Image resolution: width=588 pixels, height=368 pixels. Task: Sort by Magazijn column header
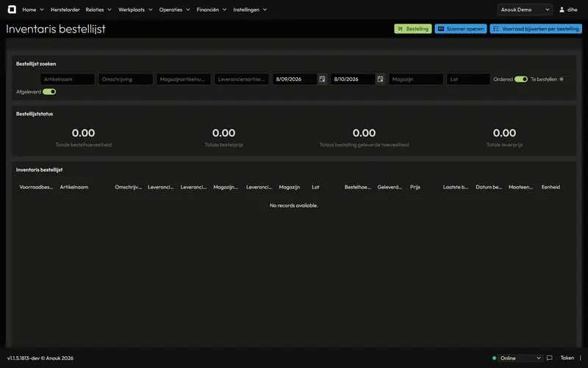pyautogui.click(x=289, y=187)
